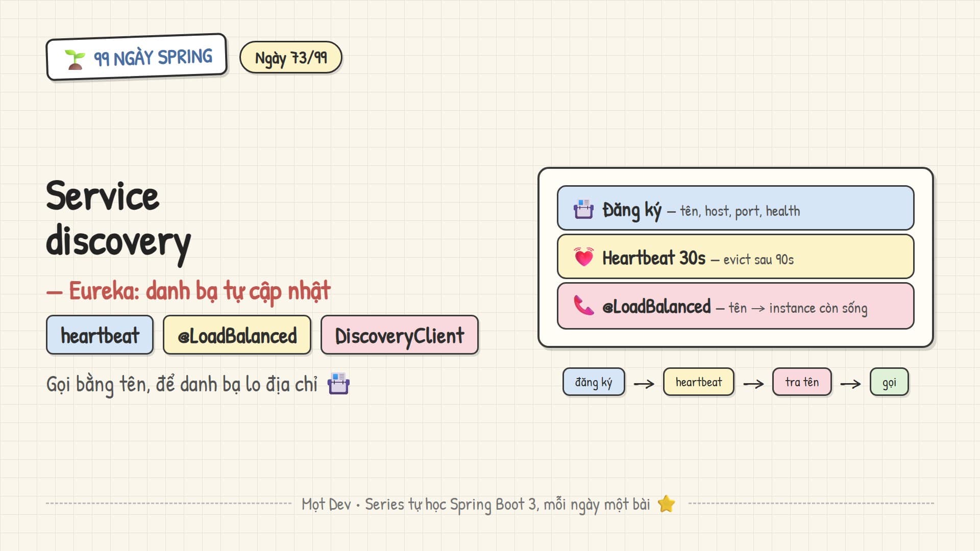This screenshot has width=980, height=551.
Task: Click the beating heart icon
Action: 583,257
